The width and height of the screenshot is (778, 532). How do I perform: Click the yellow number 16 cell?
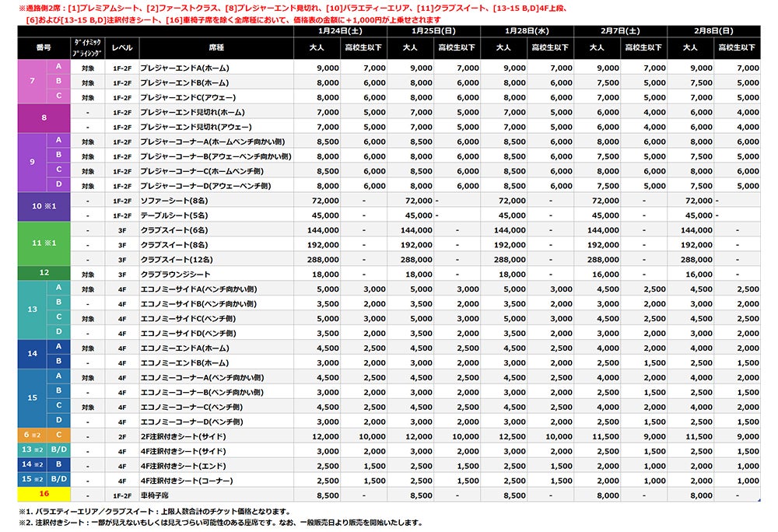44,494
